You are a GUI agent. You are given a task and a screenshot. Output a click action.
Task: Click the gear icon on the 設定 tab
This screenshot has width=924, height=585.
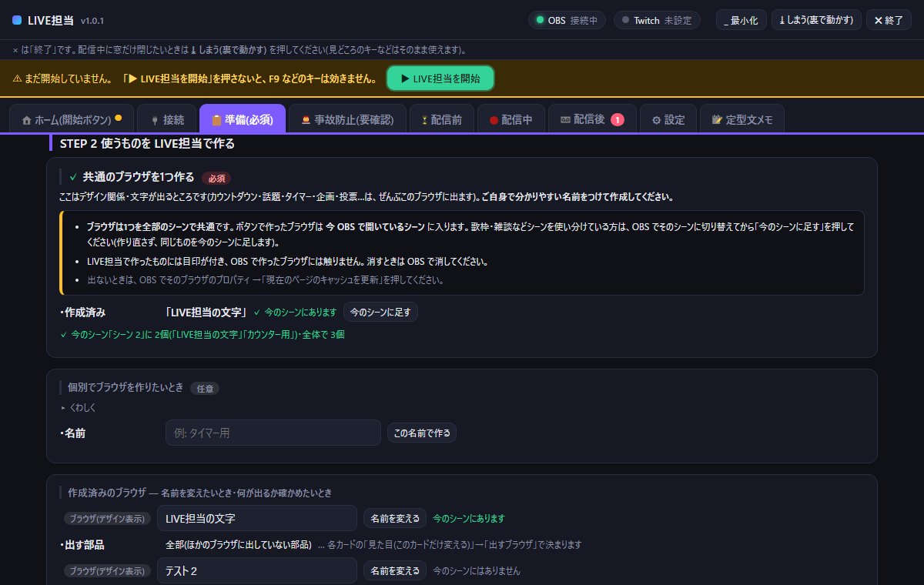[x=656, y=120]
